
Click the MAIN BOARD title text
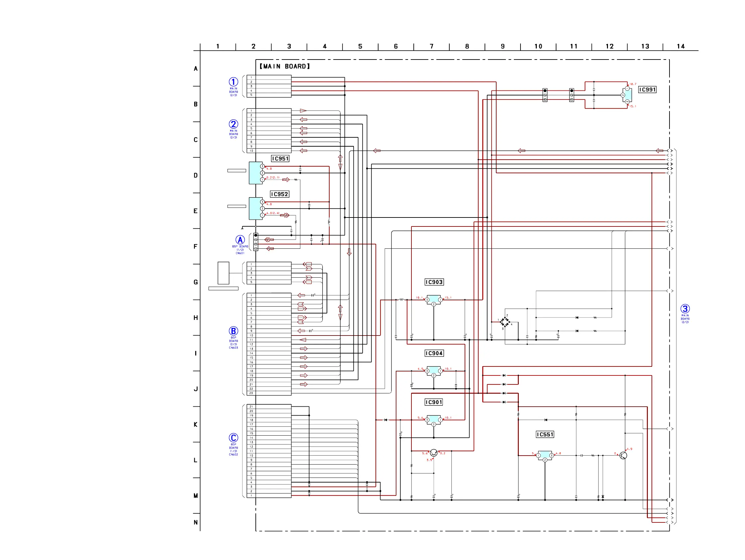pyautogui.click(x=285, y=66)
